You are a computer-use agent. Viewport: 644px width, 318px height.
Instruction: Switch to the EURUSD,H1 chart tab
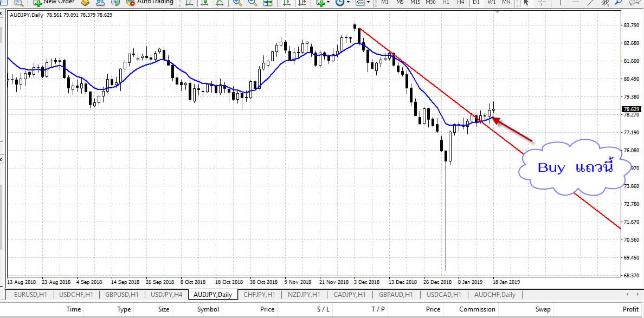click(30, 295)
